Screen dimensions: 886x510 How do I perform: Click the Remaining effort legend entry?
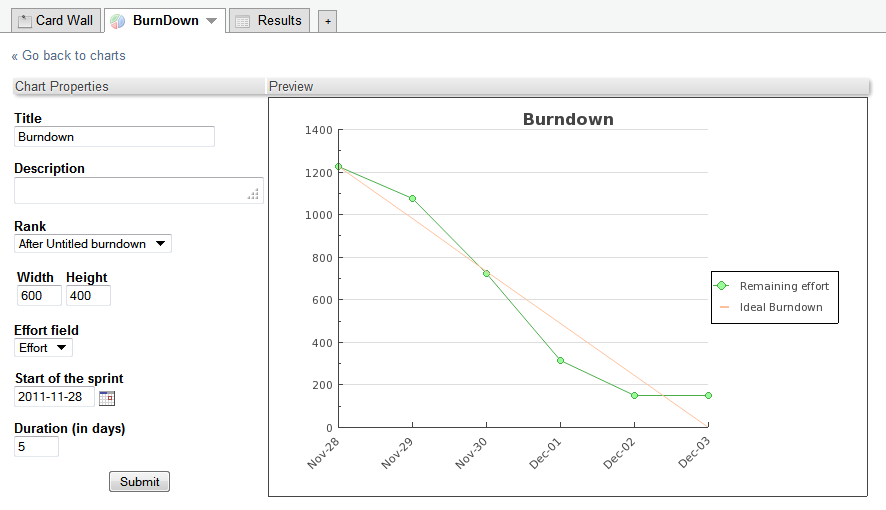pos(784,286)
